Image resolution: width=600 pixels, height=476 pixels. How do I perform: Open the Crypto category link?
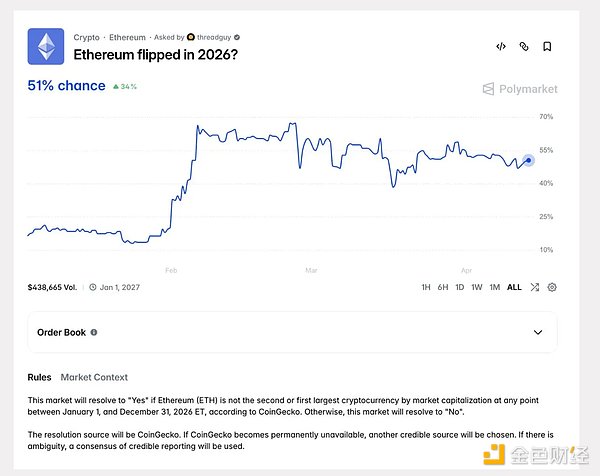[86, 37]
